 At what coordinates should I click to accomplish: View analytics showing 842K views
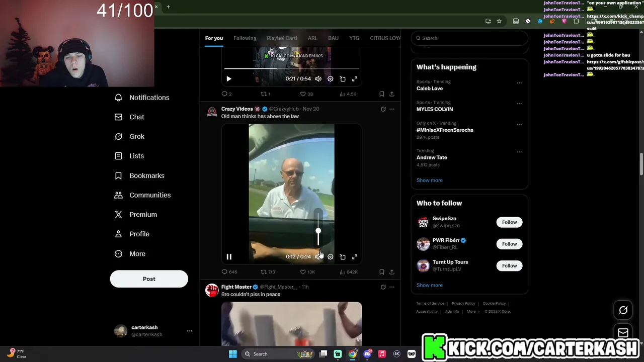tap(349, 272)
